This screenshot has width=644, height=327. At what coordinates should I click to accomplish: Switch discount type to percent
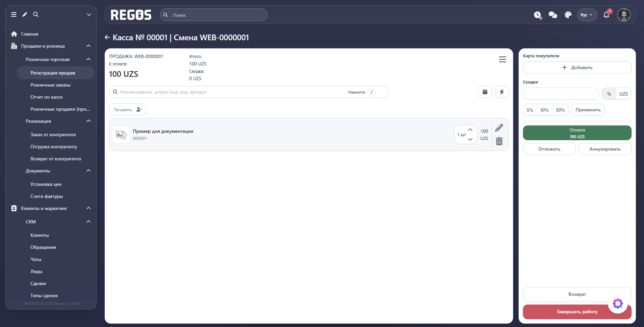click(609, 94)
